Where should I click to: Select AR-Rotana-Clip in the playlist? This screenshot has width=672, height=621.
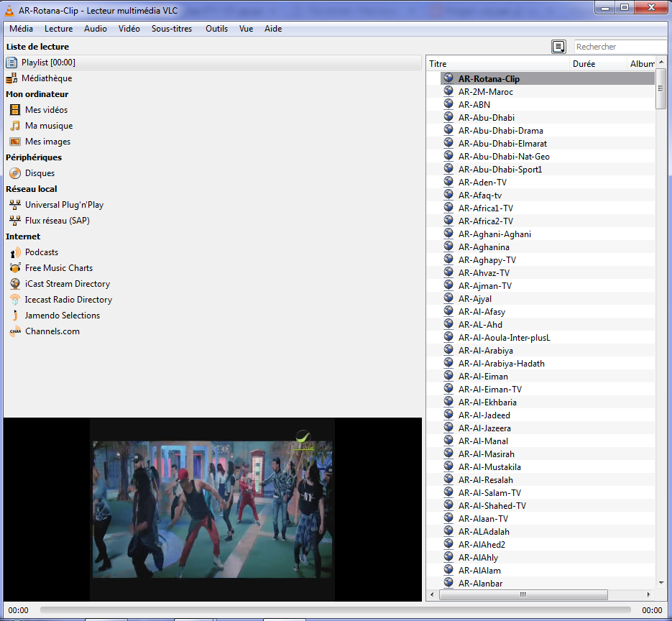[547, 79]
